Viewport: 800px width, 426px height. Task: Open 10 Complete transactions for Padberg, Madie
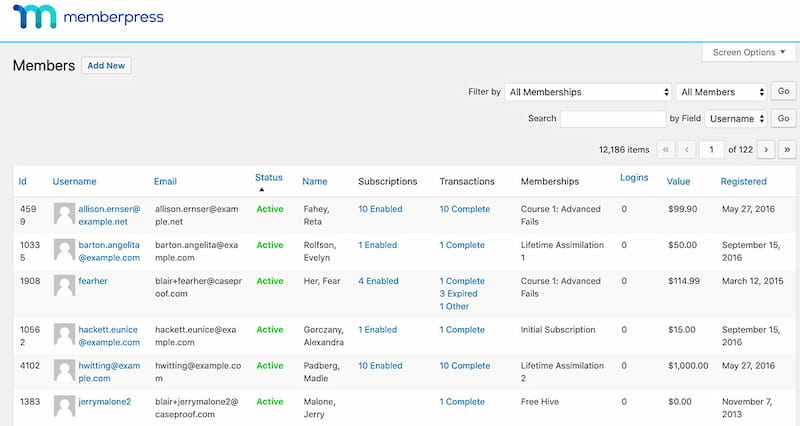[x=465, y=366]
